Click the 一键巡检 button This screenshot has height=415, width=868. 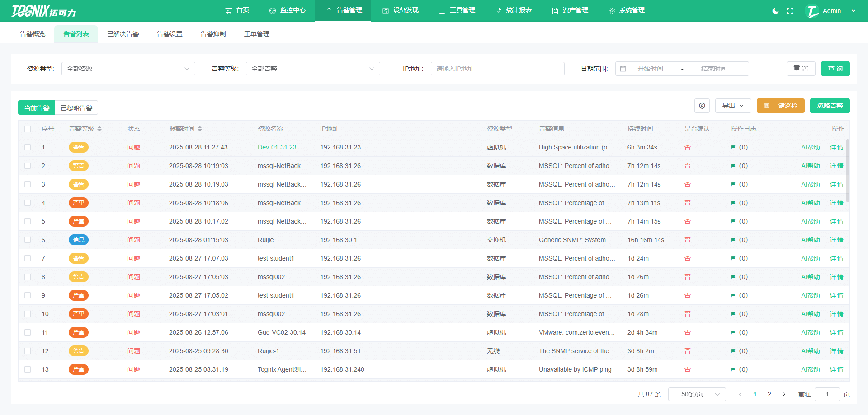[x=780, y=106]
